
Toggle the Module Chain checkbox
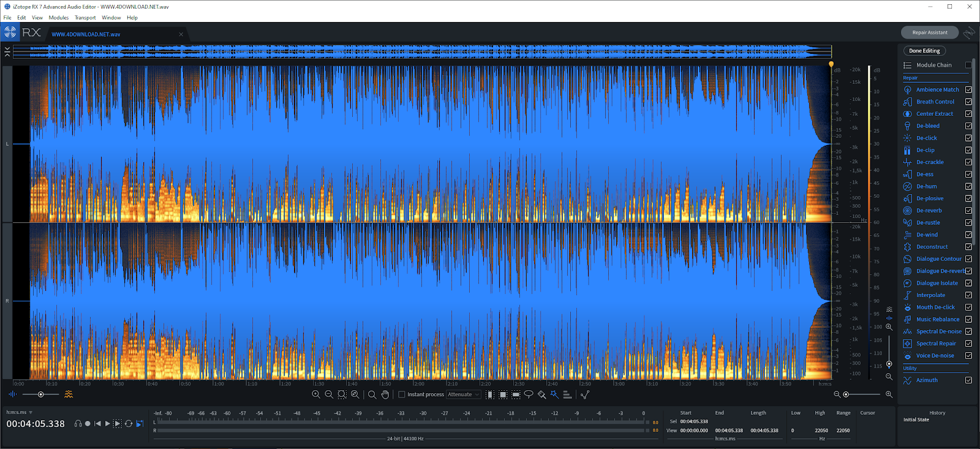pyautogui.click(x=968, y=65)
